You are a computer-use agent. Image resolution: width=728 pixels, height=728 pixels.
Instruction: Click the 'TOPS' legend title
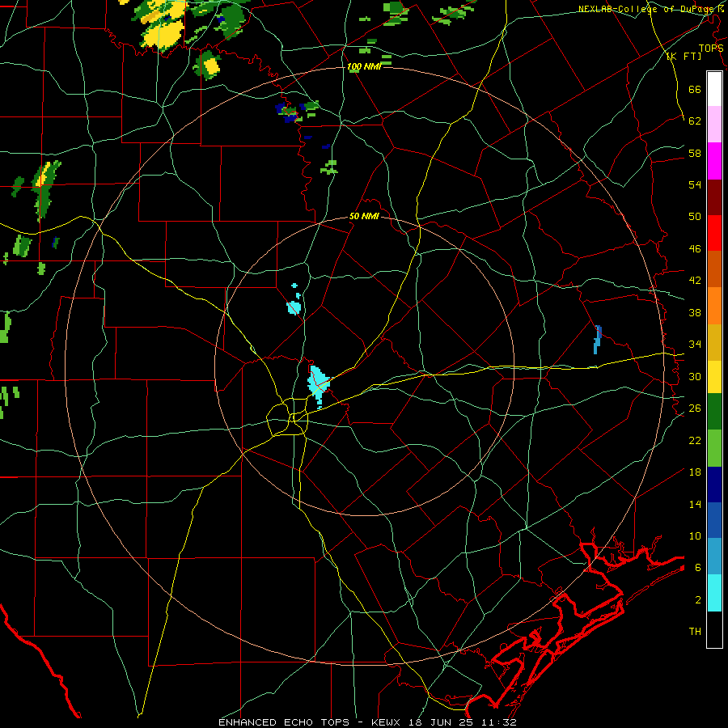(x=711, y=48)
